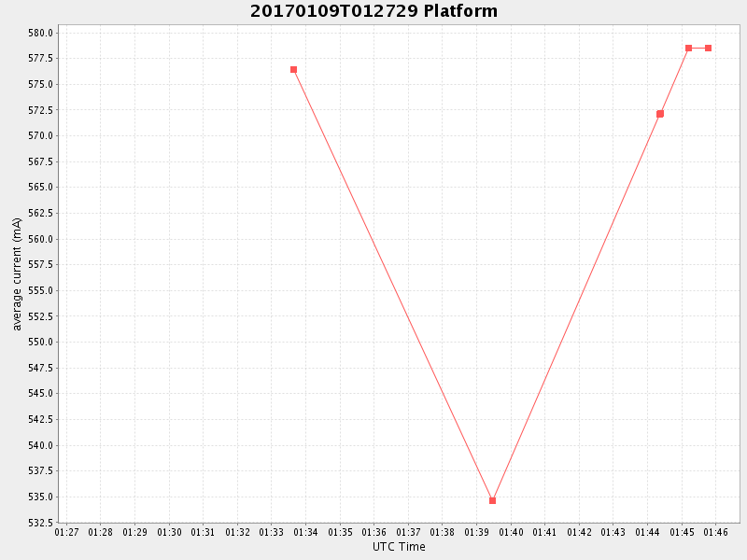Click the 'UTC Time' x-axis label
Viewport: 747px width, 560px height.
[399, 547]
